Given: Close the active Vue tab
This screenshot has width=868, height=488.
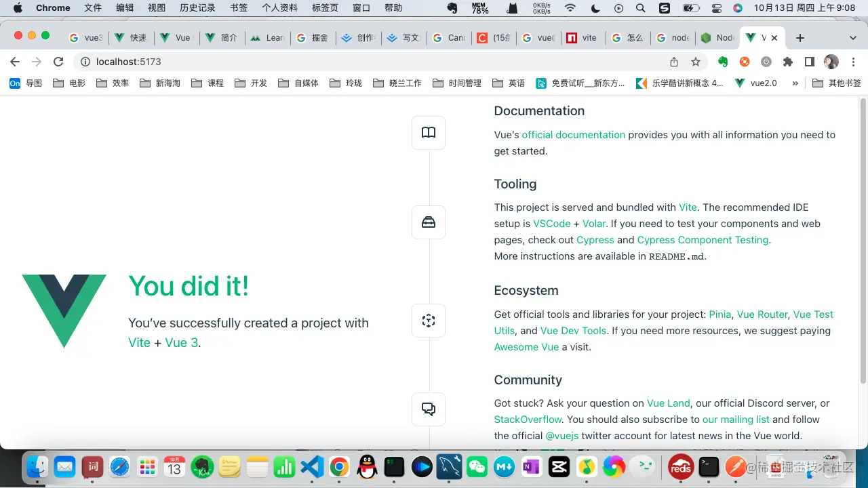Looking at the screenshot, I should point(774,38).
